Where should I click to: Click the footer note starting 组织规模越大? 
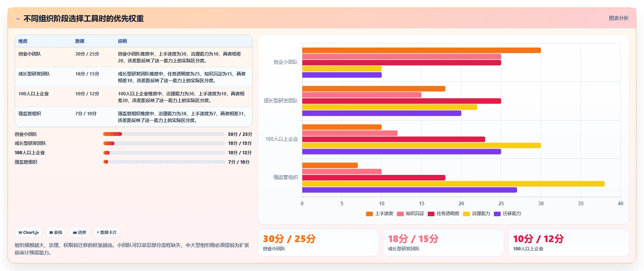pyautogui.click(x=132, y=249)
